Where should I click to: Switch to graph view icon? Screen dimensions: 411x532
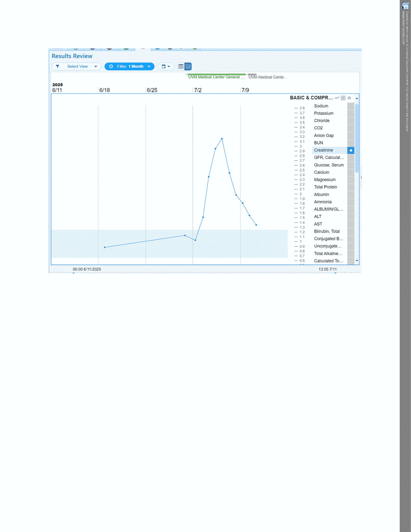pos(188,66)
